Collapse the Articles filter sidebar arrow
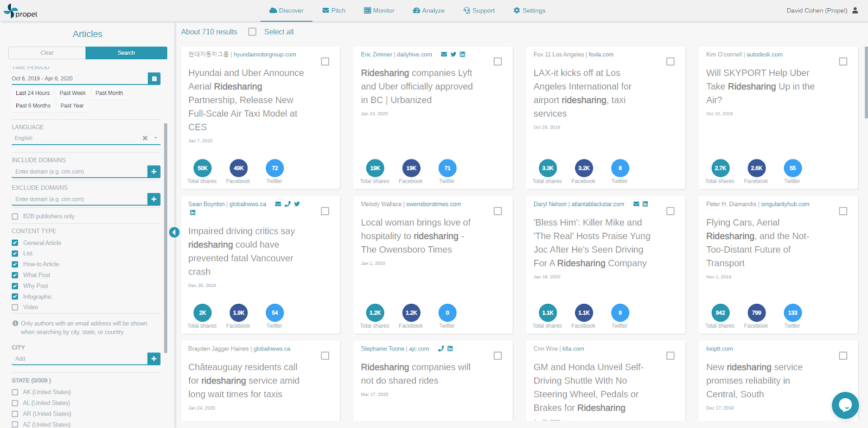The height and width of the screenshot is (428, 868). click(x=174, y=232)
